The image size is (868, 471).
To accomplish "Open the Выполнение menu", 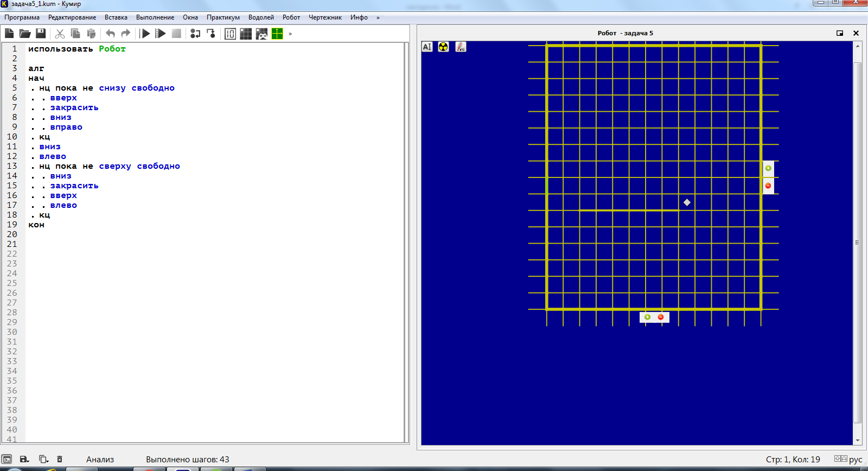I will [155, 17].
